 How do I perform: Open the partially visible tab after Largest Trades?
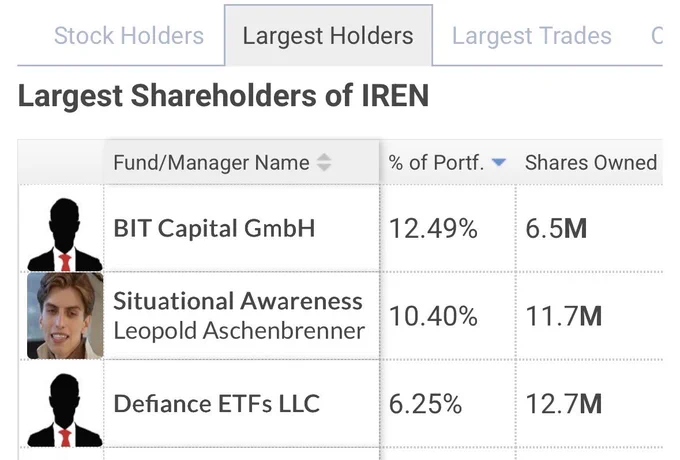click(657, 36)
